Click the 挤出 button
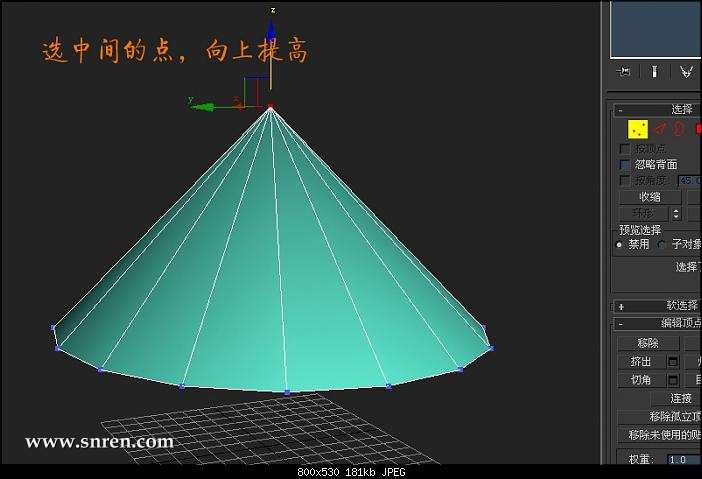702x479 pixels. click(x=642, y=361)
